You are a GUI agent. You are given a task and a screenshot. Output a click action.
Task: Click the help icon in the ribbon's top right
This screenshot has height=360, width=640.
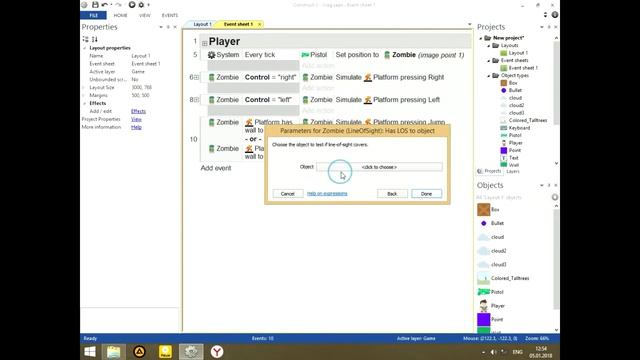(555, 15)
